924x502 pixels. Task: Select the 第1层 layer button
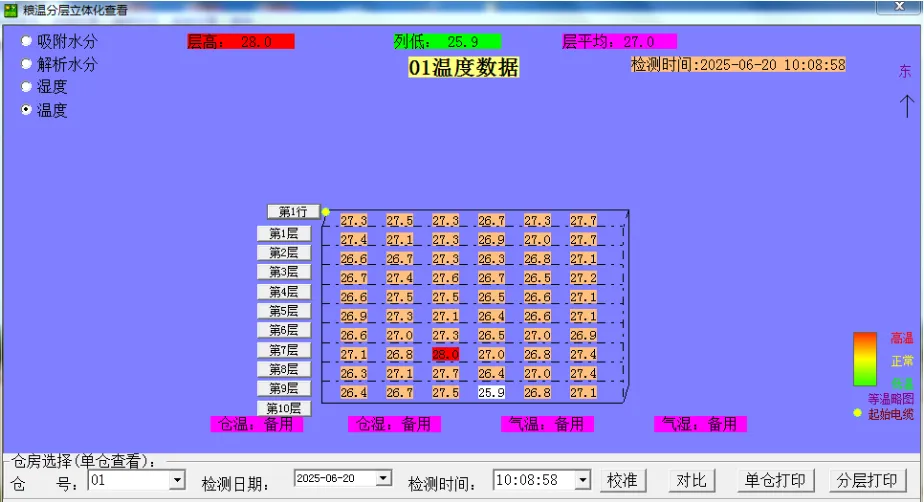(x=284, y=233)
